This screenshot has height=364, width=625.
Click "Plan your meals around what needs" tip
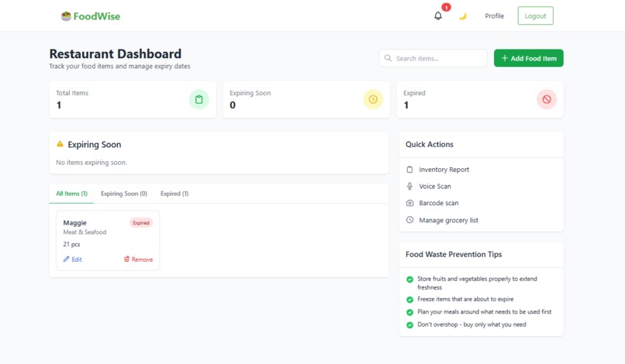pyautogui.click(x=485, y=312)
